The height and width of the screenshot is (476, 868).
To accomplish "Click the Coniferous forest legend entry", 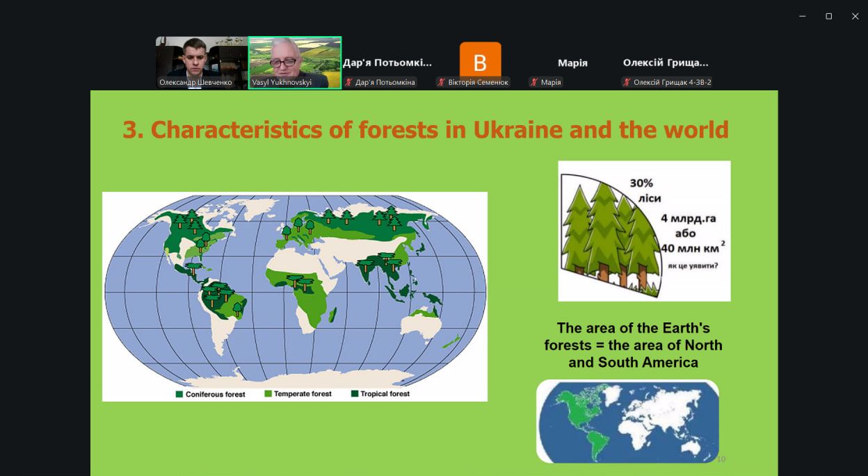I will click(211, 394).
